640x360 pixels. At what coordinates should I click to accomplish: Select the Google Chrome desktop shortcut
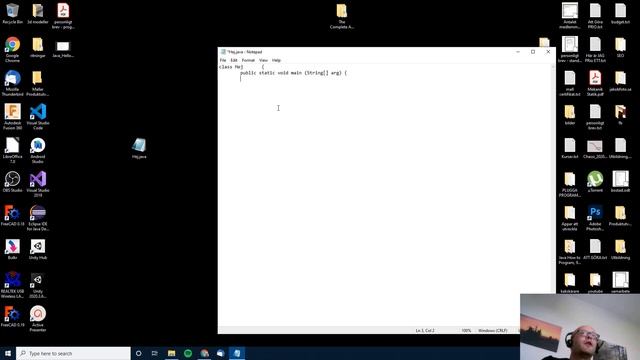(13, 49)
